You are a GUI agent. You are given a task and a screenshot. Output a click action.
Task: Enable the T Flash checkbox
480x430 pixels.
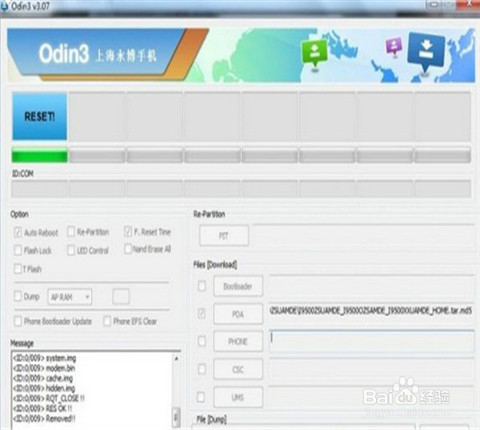pos(18,268)
